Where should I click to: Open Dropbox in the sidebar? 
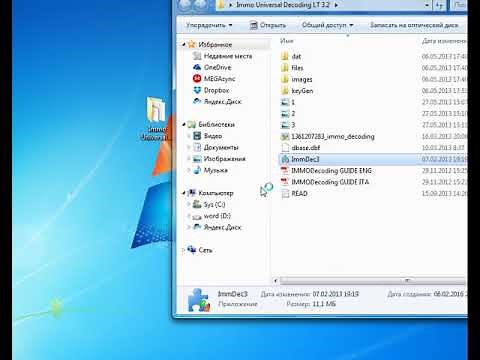[216, 90]
